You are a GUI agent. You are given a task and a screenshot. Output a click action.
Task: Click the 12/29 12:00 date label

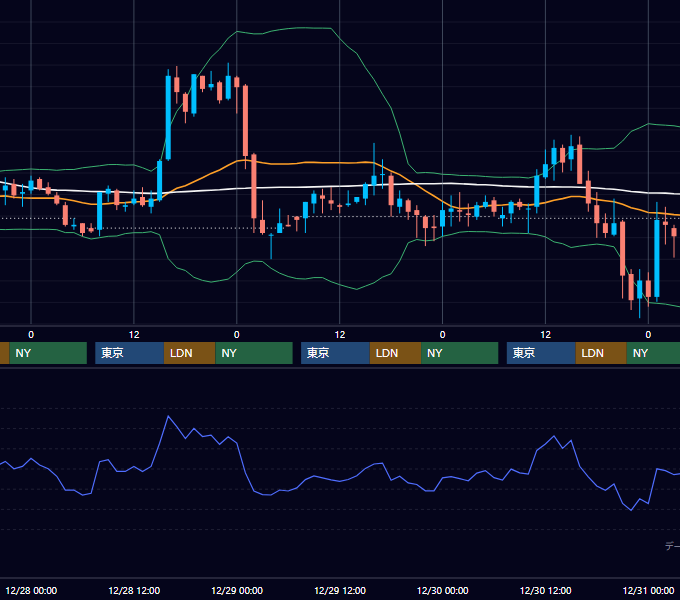tap(340, 590)
